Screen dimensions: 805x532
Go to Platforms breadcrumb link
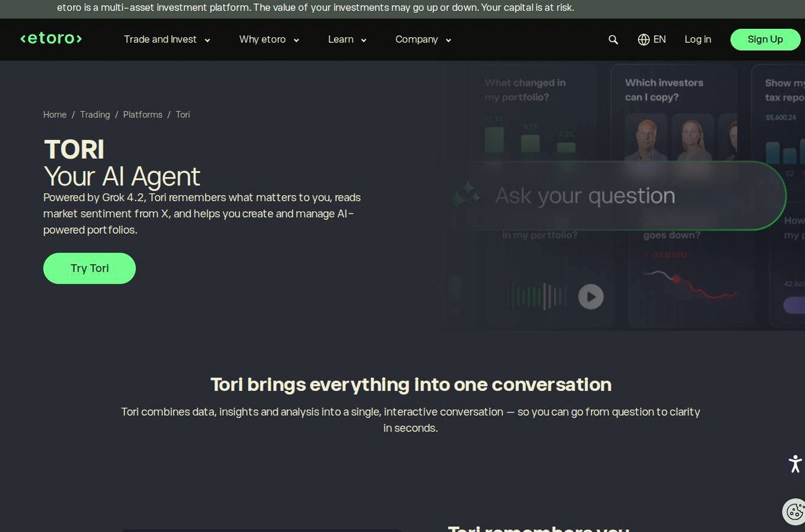click(x=143, y=114)
